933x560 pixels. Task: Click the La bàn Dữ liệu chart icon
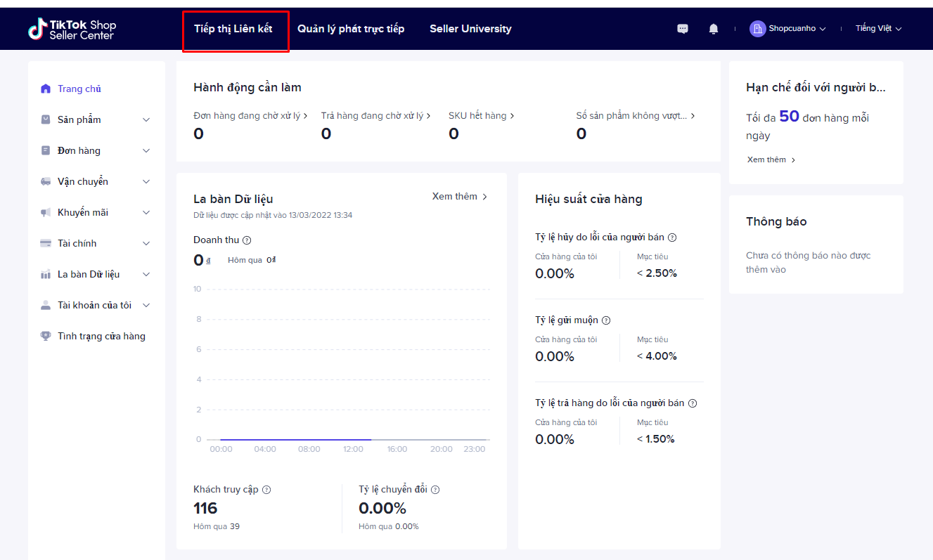coord(46,274)
